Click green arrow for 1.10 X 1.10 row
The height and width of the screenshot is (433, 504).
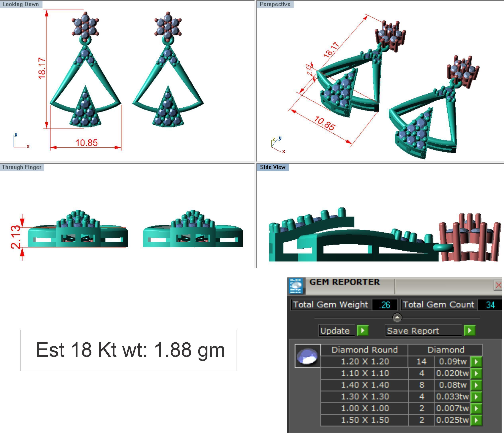coord(476,373)
